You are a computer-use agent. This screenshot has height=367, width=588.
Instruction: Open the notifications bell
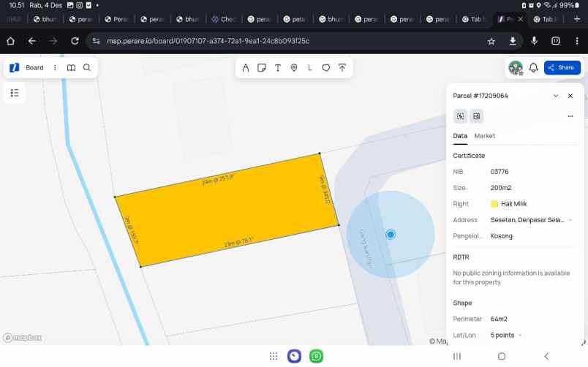coord(534,68)
